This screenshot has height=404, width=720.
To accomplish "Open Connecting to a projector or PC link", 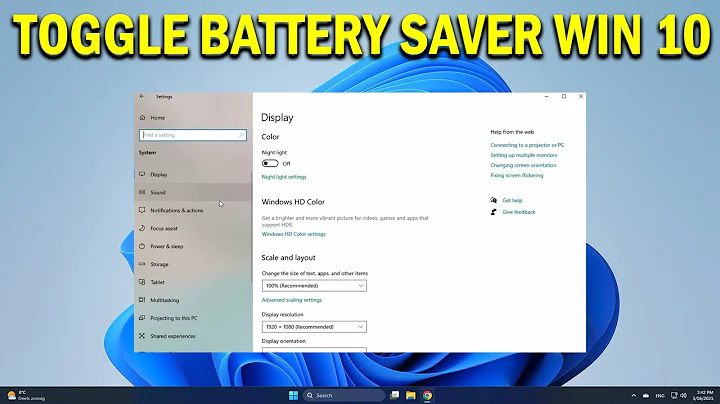I will (x=527, y=145).
